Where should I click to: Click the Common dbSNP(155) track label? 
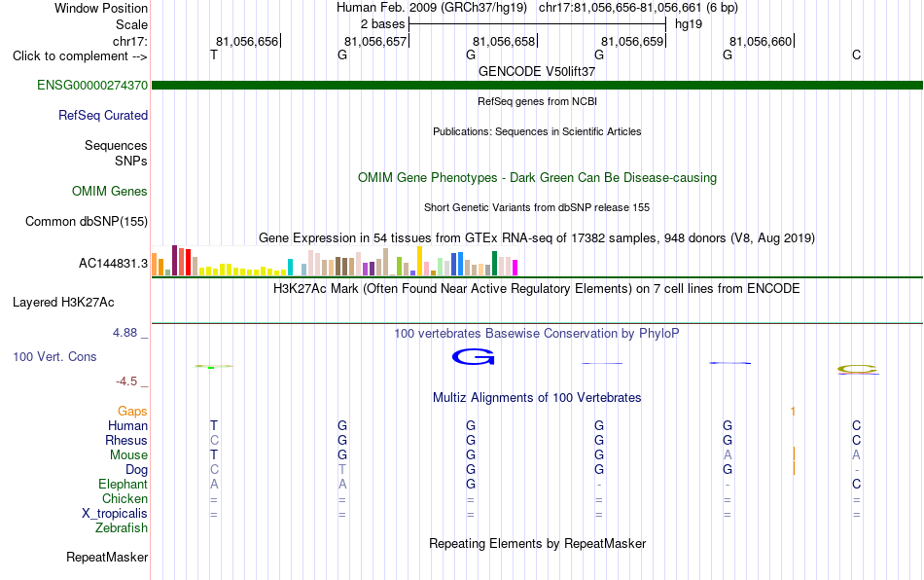pos(86,222)
